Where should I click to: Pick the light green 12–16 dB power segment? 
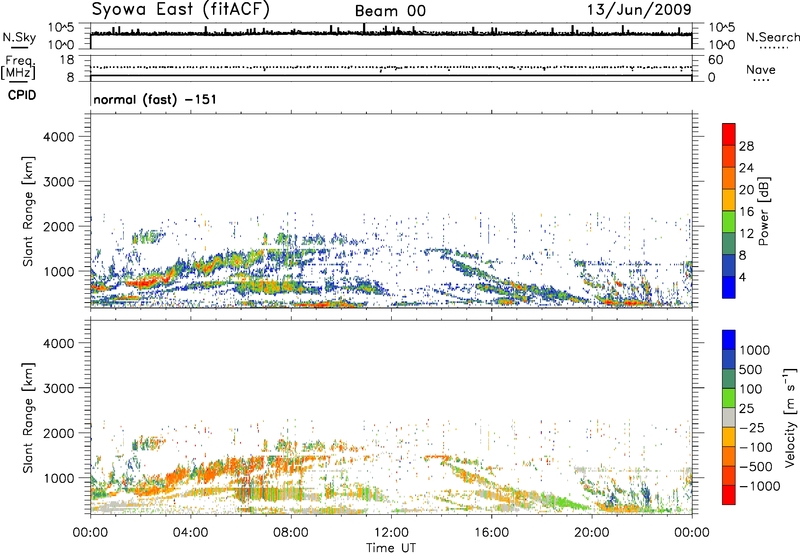pyautogui.click(x=729, y=222)
